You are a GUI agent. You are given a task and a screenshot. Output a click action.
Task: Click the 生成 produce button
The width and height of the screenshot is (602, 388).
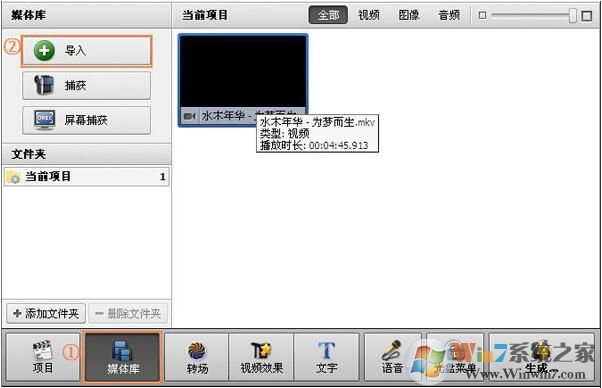(542, 358)
